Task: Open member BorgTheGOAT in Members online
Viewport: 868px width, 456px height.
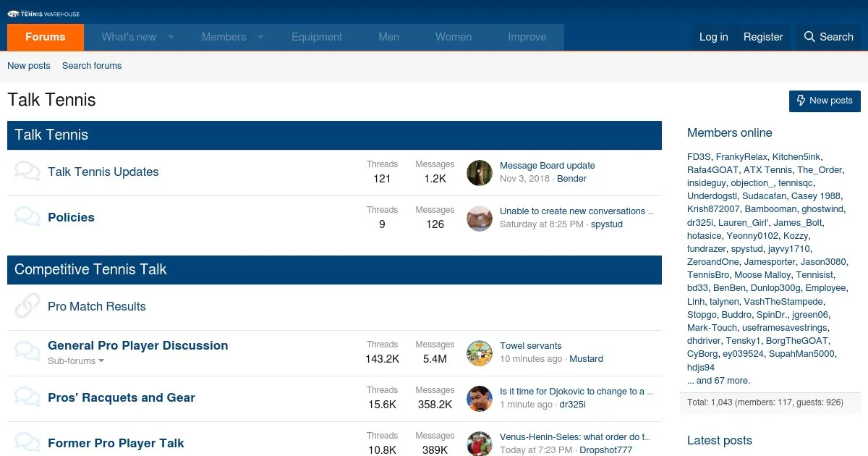Action: pyautogui.click(x=797, y=341)
